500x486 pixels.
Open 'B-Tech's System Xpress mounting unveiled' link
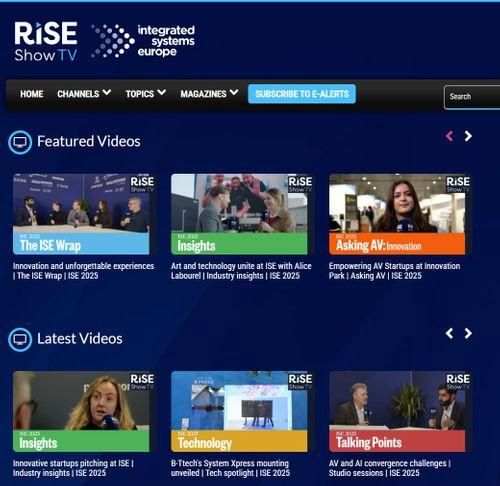click(230, 468)
